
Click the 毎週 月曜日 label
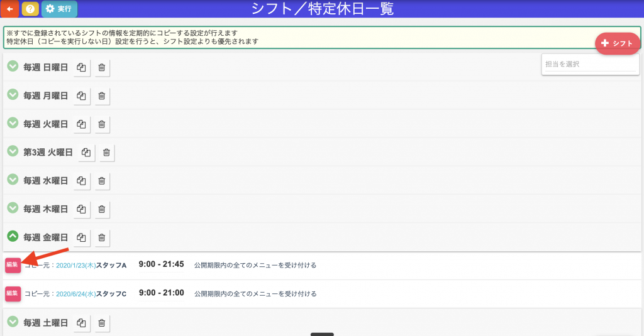tap(45, 95)
